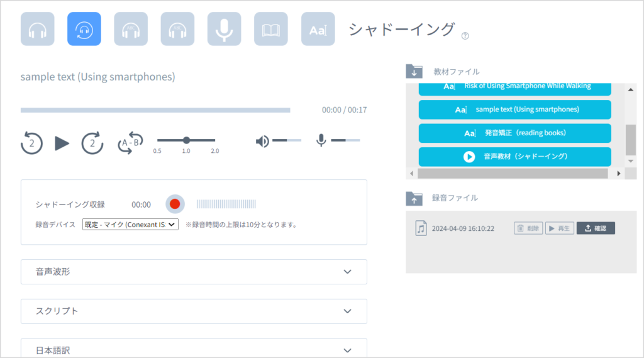Click horizontal scrollbar right arrow

pyautogui.click(x=619, y=174)
